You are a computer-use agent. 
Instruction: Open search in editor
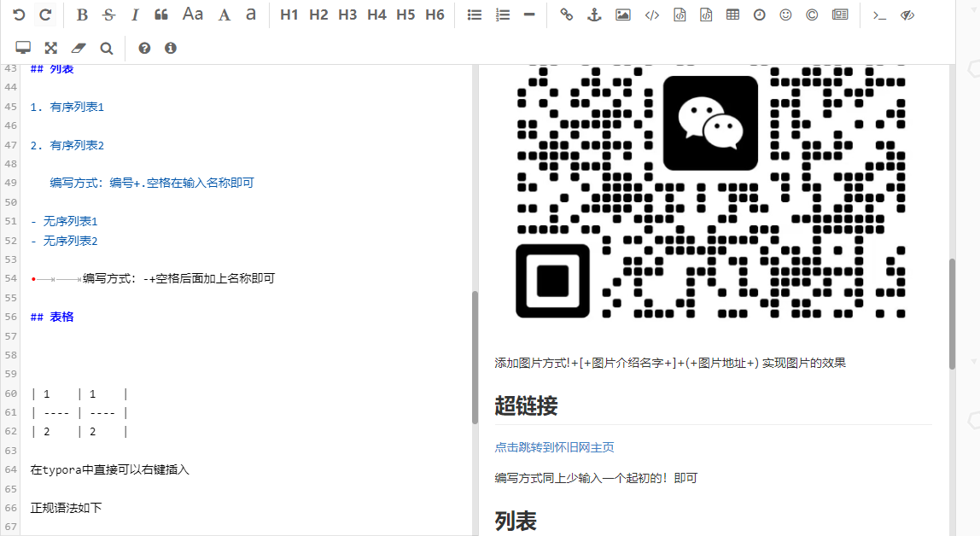106,48
